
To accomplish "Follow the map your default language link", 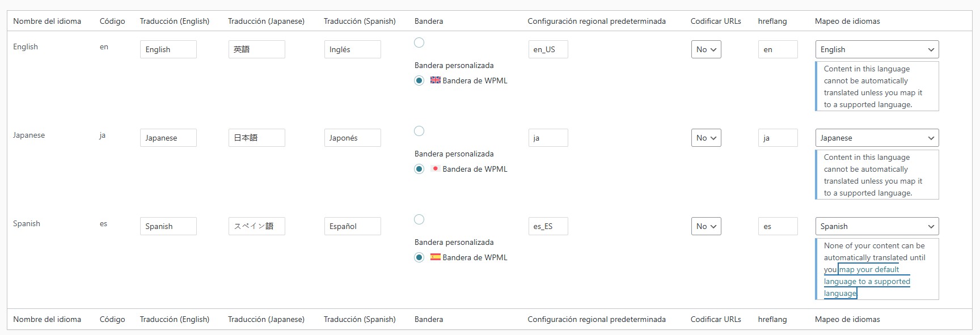I will tap(867, 281).
